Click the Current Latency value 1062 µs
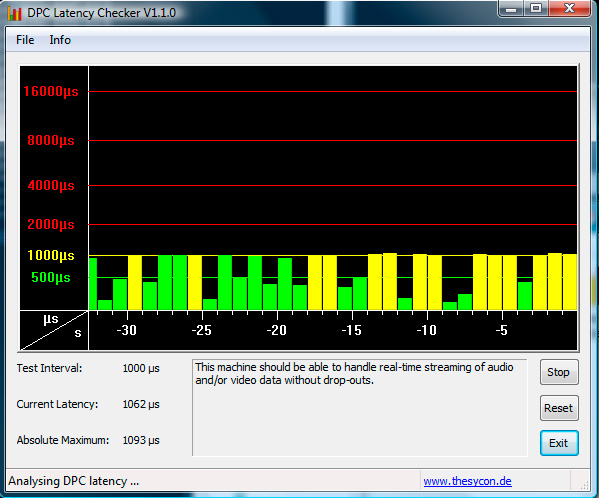Screen dimensions: 599x498 click(141, 404)
